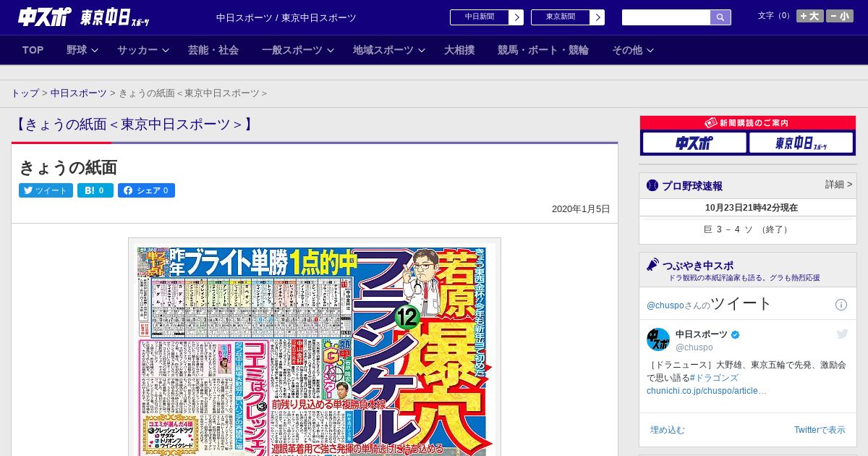This screenshot has height=456, width=868.
Task: Click the 中日スポーツ Twitter avatar
Action: (x=658, y=340)
